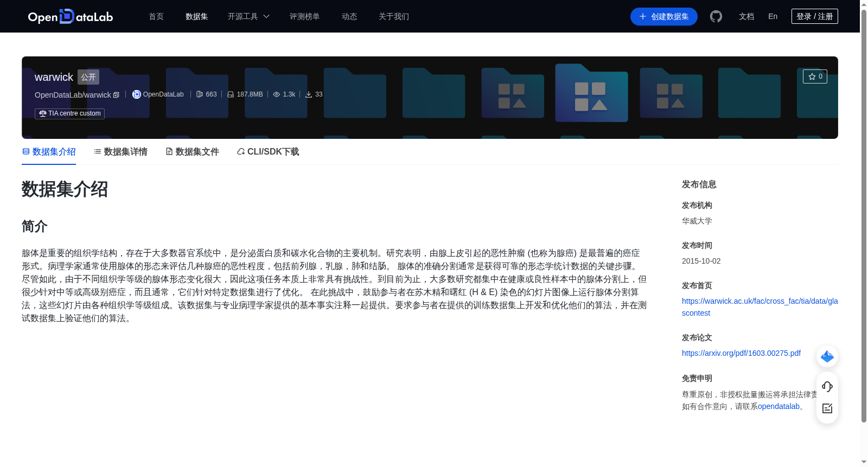
Task: Open 数据集 navigation item
Action: [196, 17]
